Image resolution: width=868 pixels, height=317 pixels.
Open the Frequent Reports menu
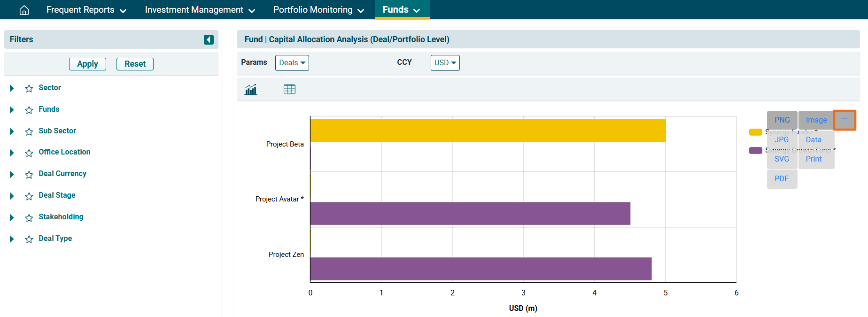(86, 10)
